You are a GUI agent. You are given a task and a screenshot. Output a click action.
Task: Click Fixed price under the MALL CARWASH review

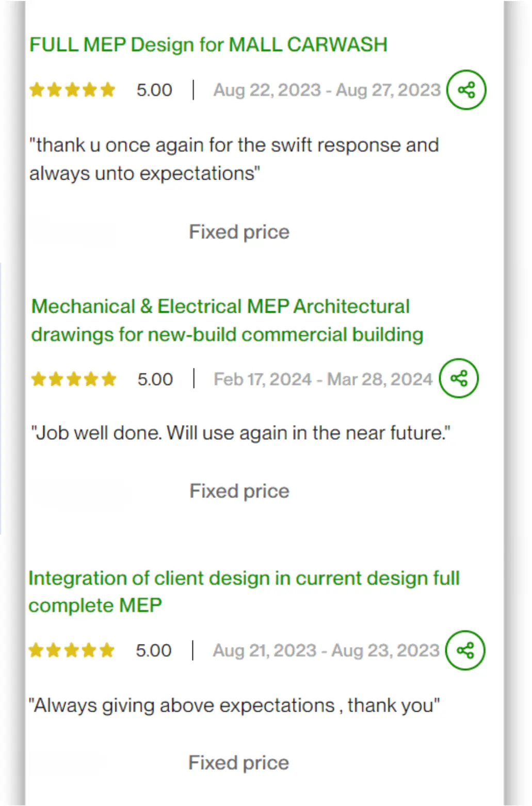[239, 232]
